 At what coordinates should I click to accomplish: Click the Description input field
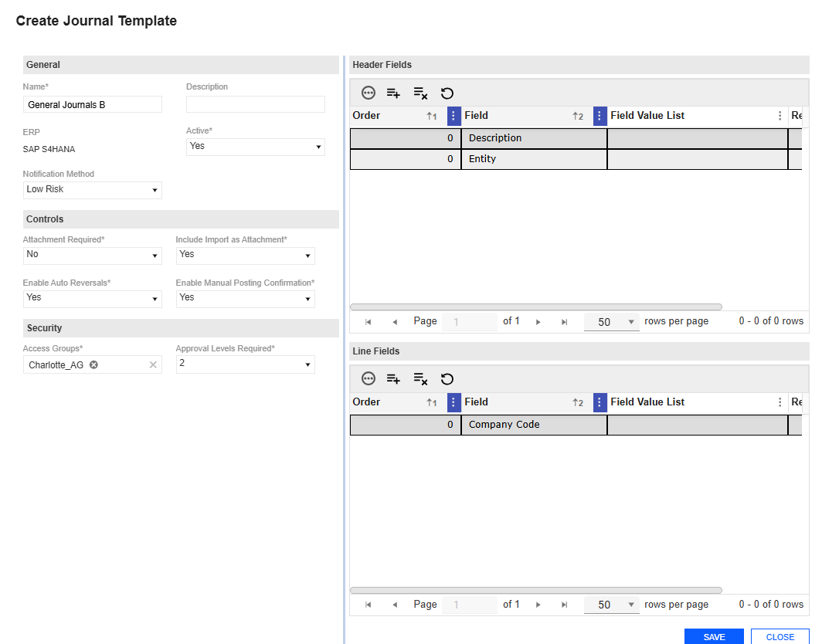click(x=255, y=104)
